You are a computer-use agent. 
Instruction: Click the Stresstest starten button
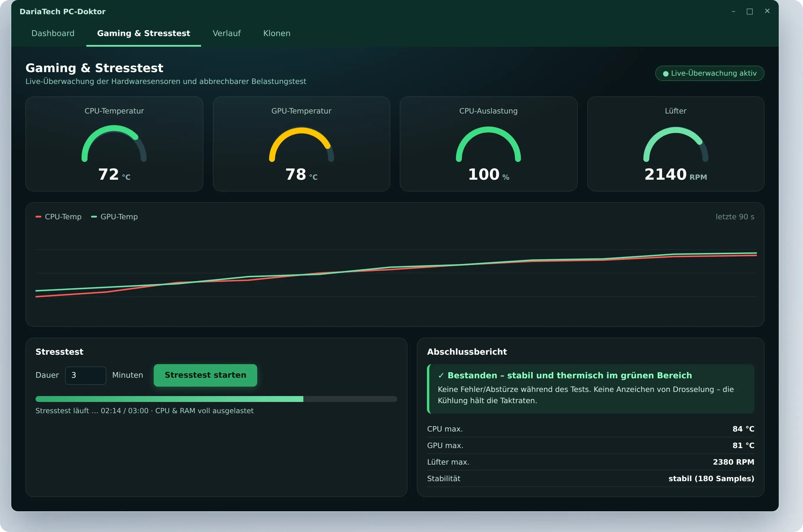[205, 375]
